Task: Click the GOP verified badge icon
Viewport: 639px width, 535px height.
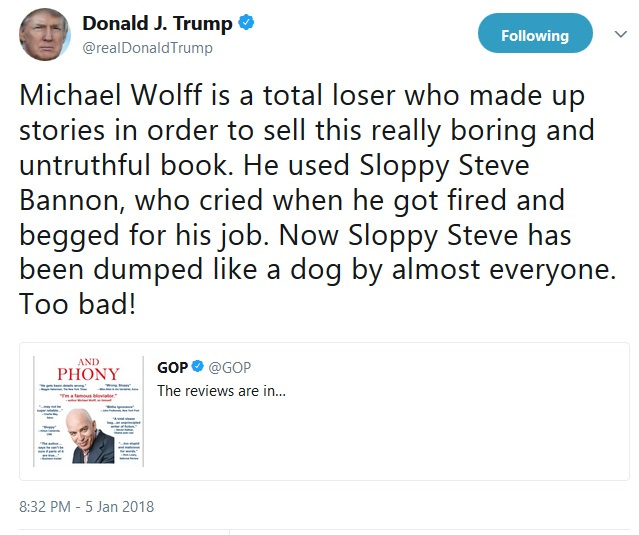Action: tap(197, 368)
